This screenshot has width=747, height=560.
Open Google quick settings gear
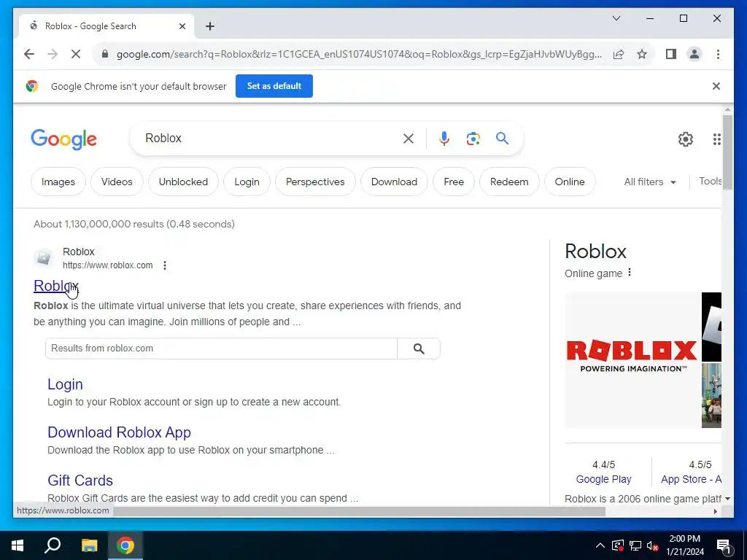pyautogui.click(x=685, y=139)
